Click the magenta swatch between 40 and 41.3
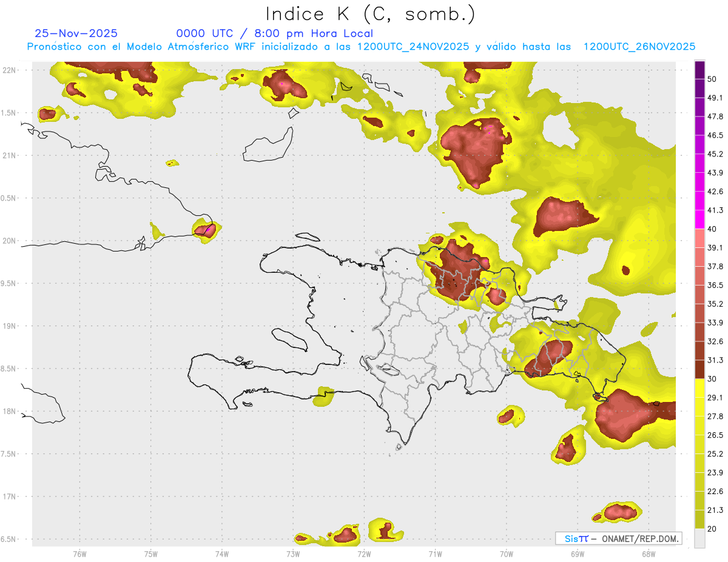Image resolution: width=728 pixels, height=562 pixels. point(699,219)
